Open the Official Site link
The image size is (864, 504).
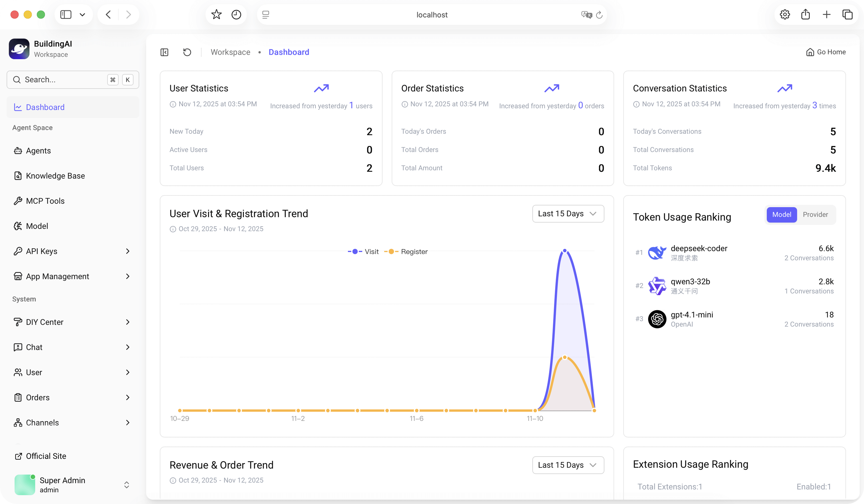point(46,456)
